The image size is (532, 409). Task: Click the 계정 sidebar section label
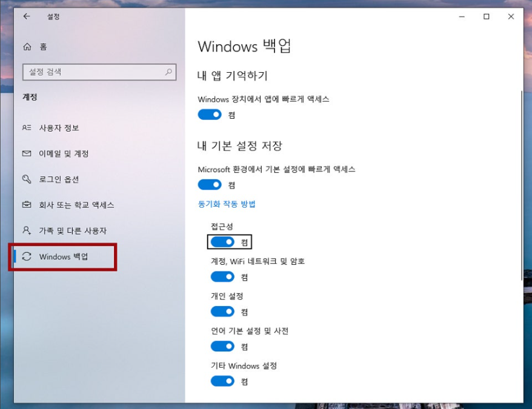point(30,97)
